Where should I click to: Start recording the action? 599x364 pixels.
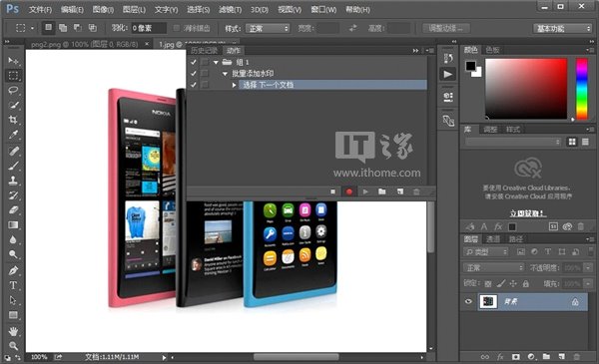[x=348, y=191]
